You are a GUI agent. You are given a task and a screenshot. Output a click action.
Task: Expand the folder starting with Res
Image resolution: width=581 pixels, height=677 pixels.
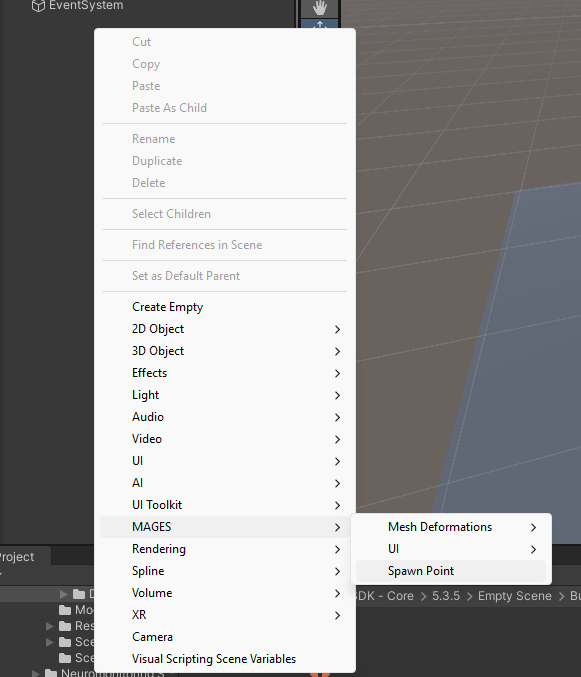[50, 626]
